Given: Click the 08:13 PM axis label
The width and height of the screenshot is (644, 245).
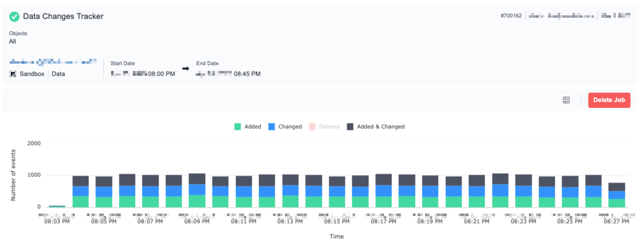Looking at the screenshot, I should 290,221.
